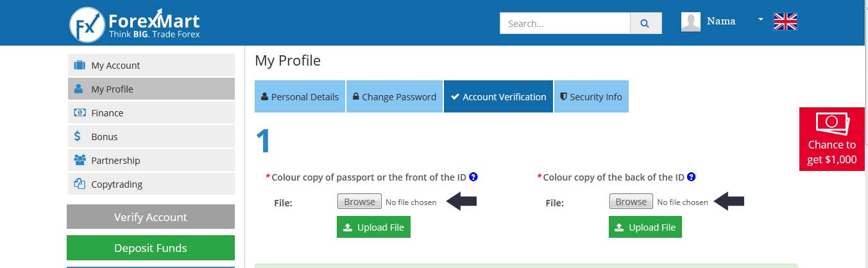This screenshot has width=868, height=268.
Task: Go to Partnership in sidebar
Action: click(151, 160)
